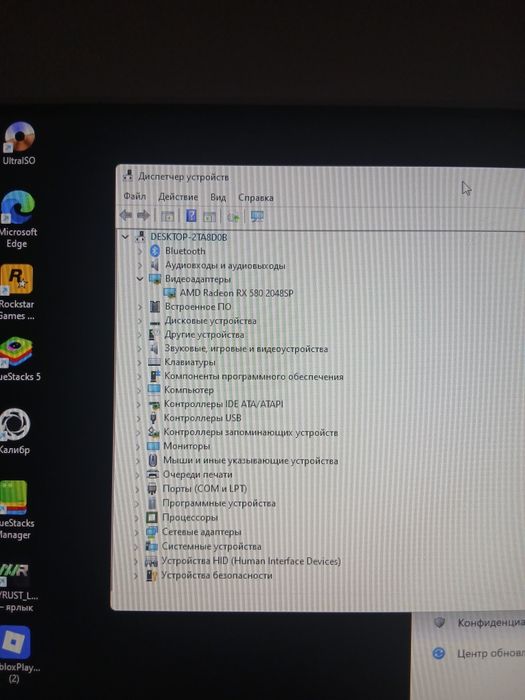The image size is (525, 700).
Task: Click the icon of Звуковые, игровые и видеоустройства
Action: [x=154, y=348]
